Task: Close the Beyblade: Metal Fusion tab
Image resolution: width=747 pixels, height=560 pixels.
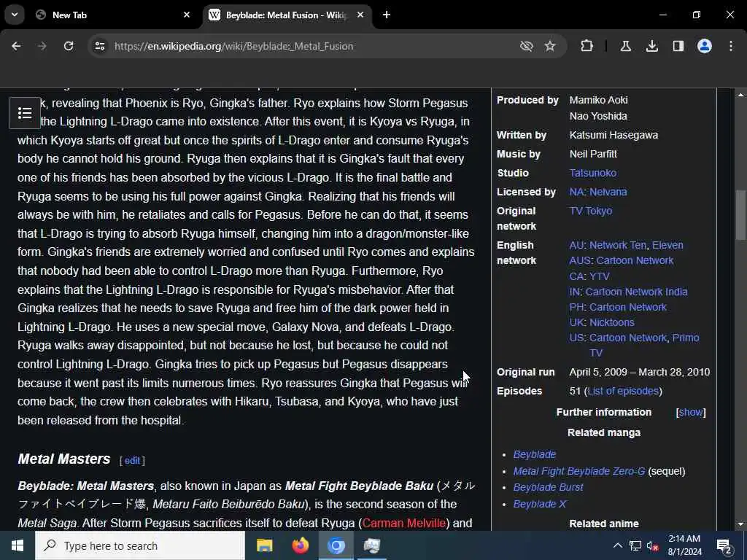Action: pyautogui.click(x=360, y=15)
